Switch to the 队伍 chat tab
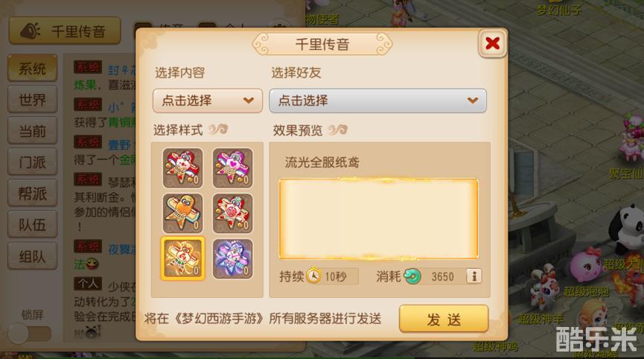Image resolution: width=644 pixels, height=359 pixels. click(x=33, y=225)
